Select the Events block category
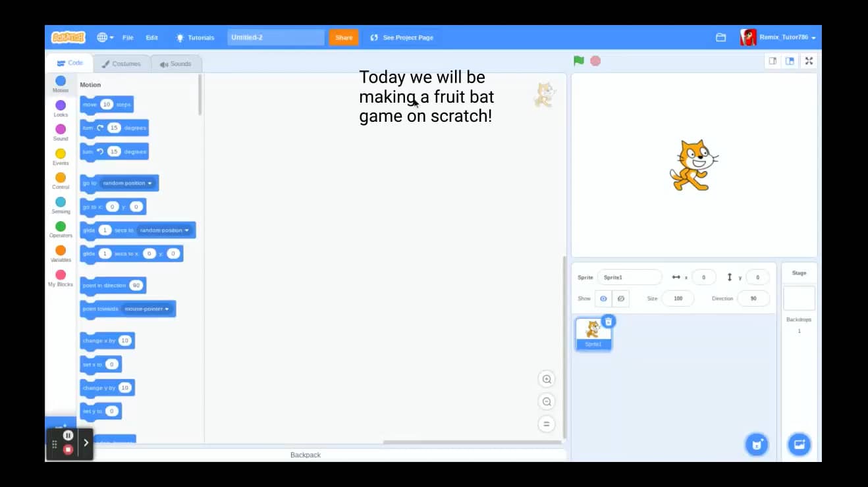The height and width of the screenshot is (487, 868). [x=61, y=157]
